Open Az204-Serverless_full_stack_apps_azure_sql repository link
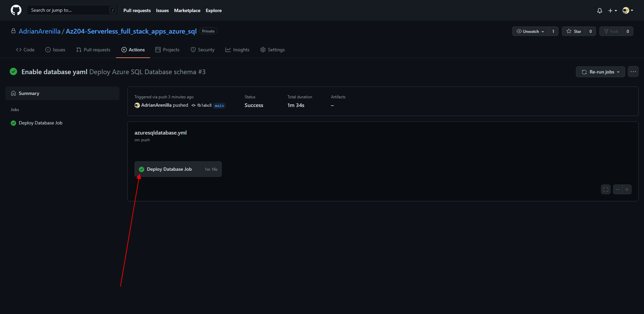Viewport: 644px width, 314px height. coord(131,31)
